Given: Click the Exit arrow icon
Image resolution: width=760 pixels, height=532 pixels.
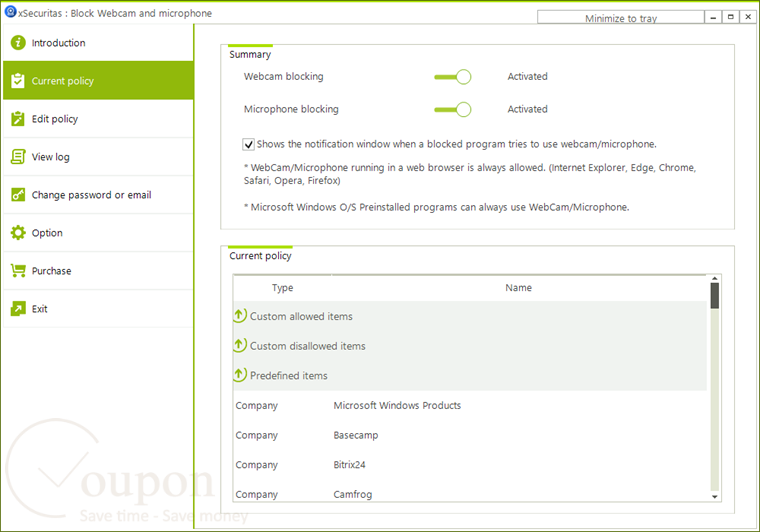Looking at the screenshot, I should click(x=18, y=309).
